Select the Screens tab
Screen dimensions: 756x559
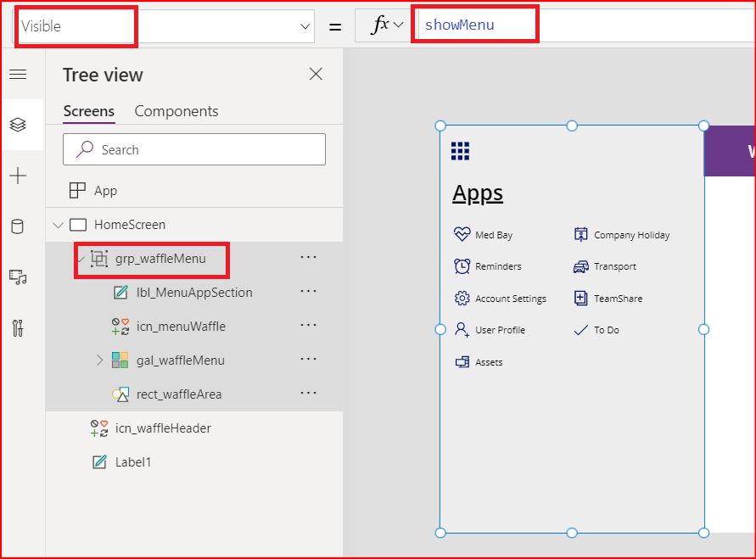(x=88, y=111)
